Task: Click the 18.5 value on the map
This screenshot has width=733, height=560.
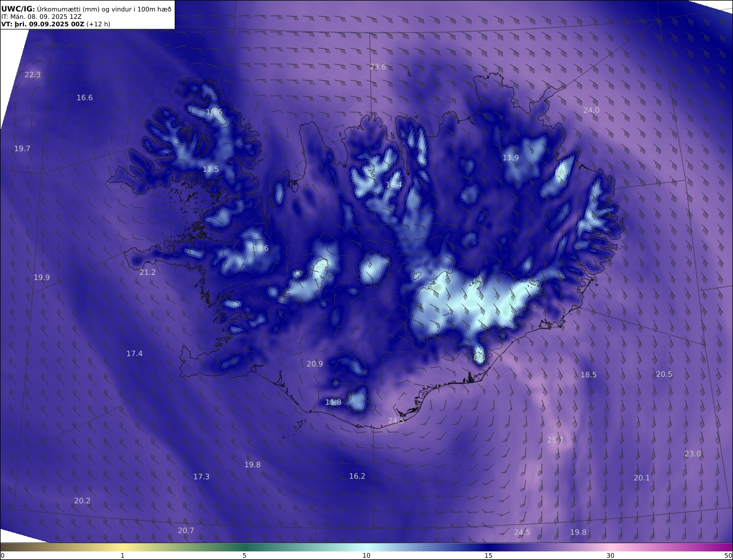Action: [x=589, y=374]
